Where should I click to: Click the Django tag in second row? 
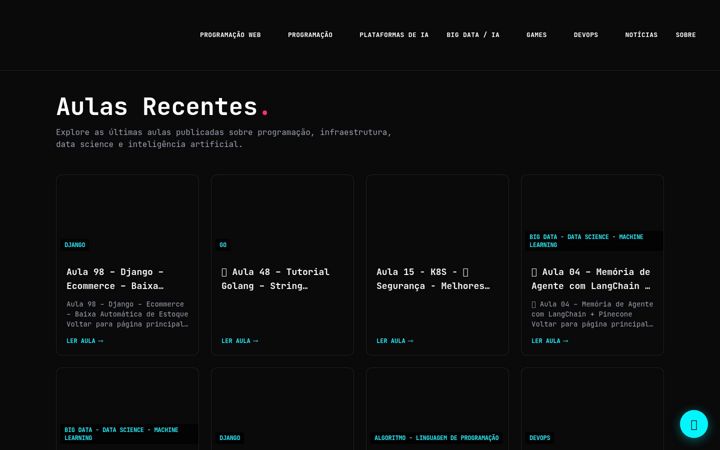coord(230,438)
